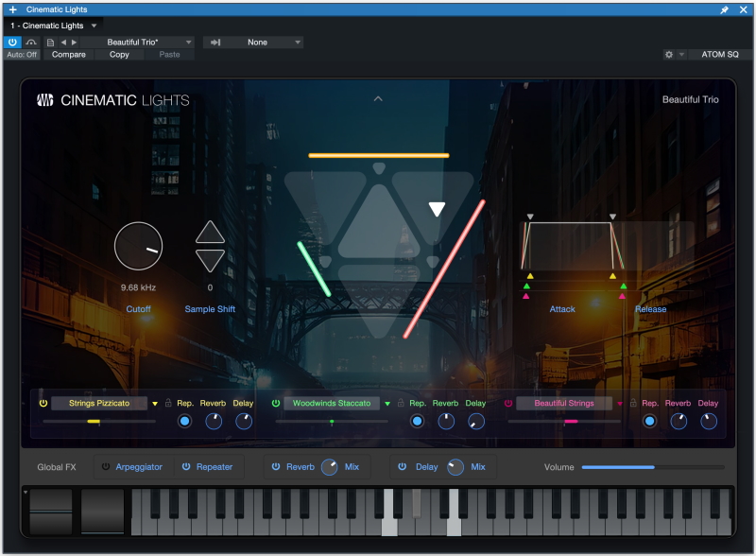This screenshot has width=756, height=556.
Task: Click the Woodwinds Staccato green level slider
Action: coord(332,422)
